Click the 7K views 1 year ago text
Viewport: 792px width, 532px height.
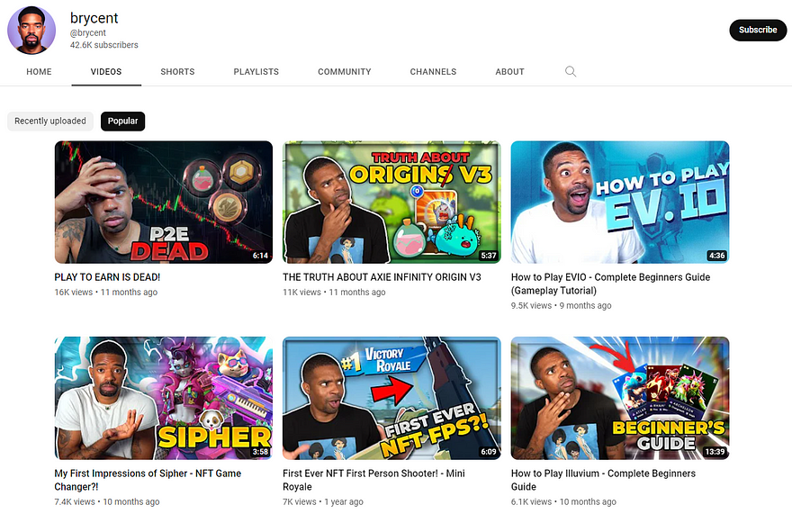click(x=323, y=501)
